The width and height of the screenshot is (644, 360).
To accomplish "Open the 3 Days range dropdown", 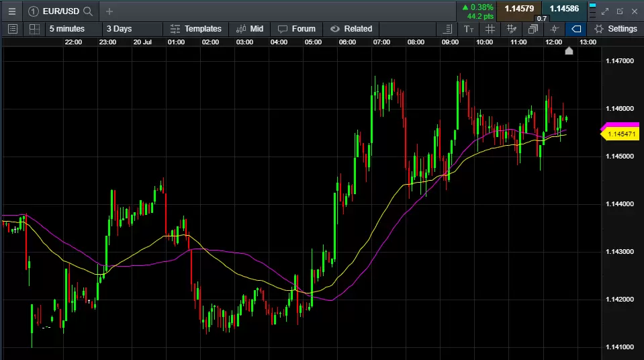I will click(x=119, y=29).
